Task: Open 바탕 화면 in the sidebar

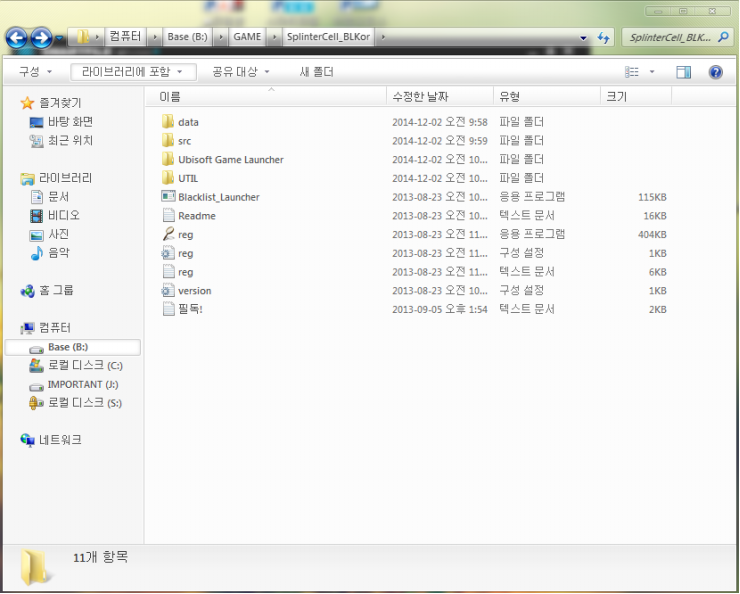Action: (x=61, y=122)
